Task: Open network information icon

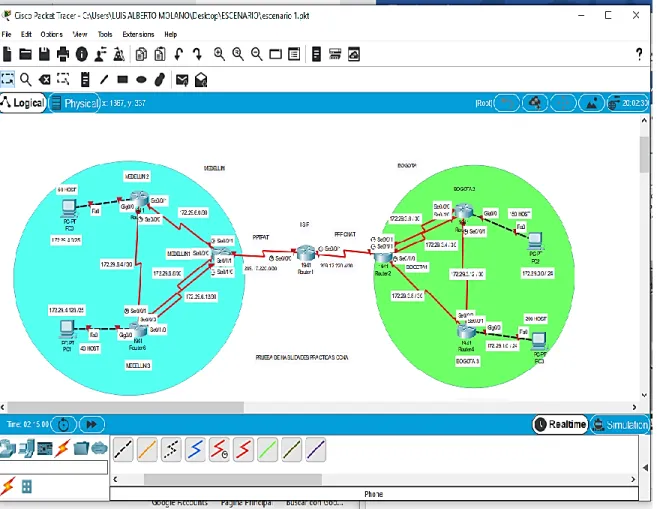Action: (82, 54)
